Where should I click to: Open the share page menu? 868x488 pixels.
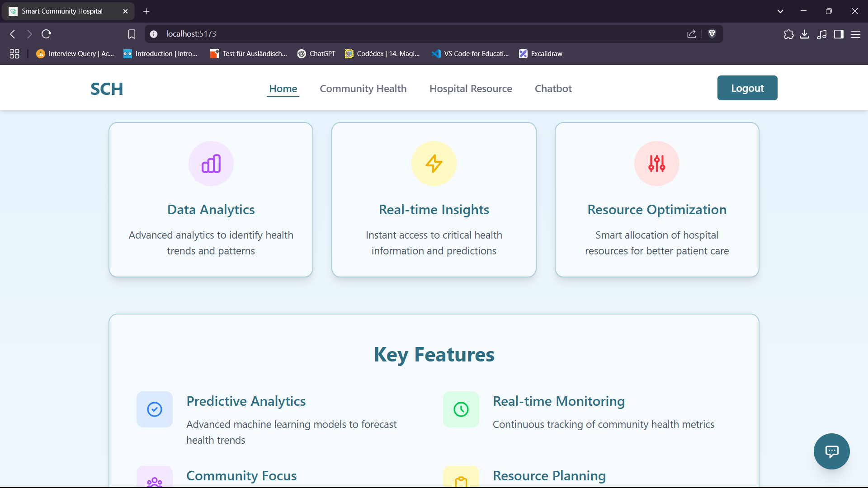tap(692, 34)
